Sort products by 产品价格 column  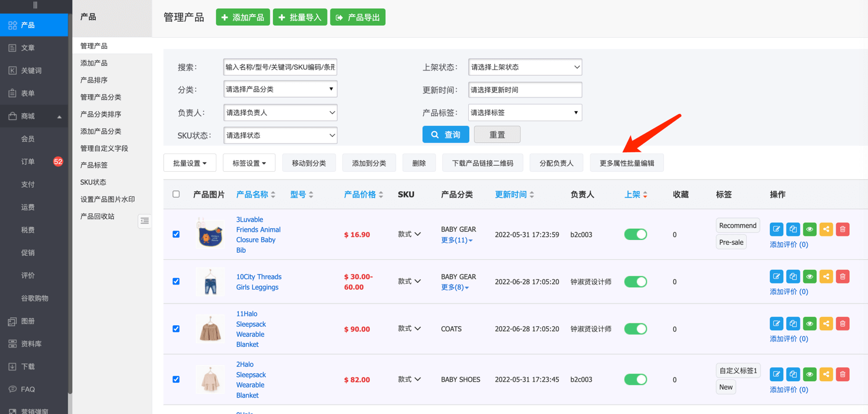tap(363, 195)
